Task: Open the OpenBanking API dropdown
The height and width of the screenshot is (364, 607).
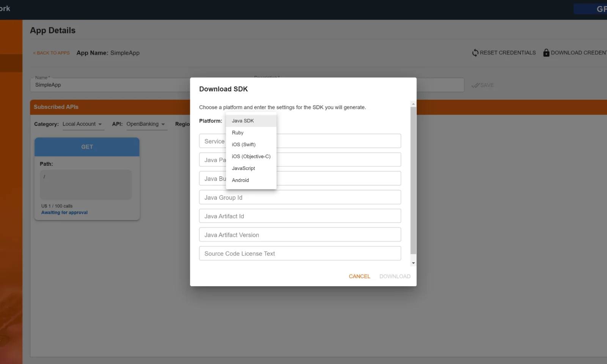Action: click(146, 124)
